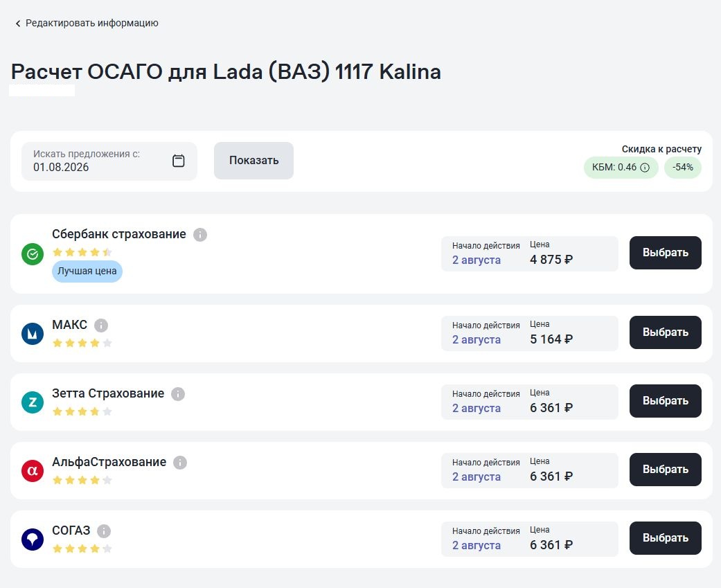Choose the АльфаСтрахование offer via Выбрать
The width and height of the screenshot is (721, 588).
click(666, 470)
